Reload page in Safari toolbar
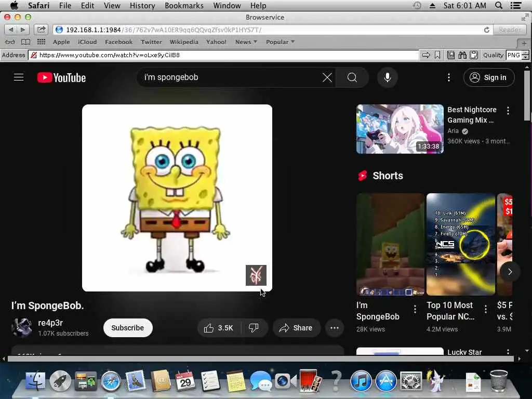Viewport: 532px width, 399px height. pos(486,30)
